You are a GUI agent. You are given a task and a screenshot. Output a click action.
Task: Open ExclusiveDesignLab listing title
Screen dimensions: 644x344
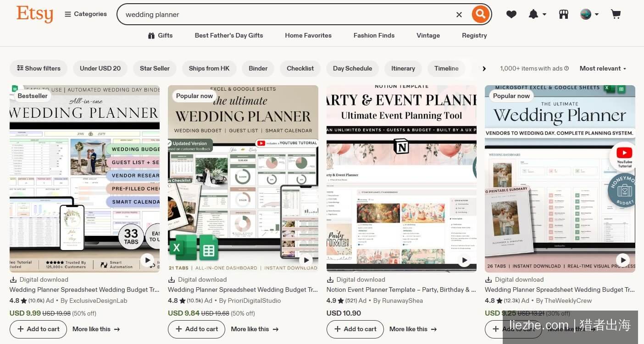[x=84, y=289]
